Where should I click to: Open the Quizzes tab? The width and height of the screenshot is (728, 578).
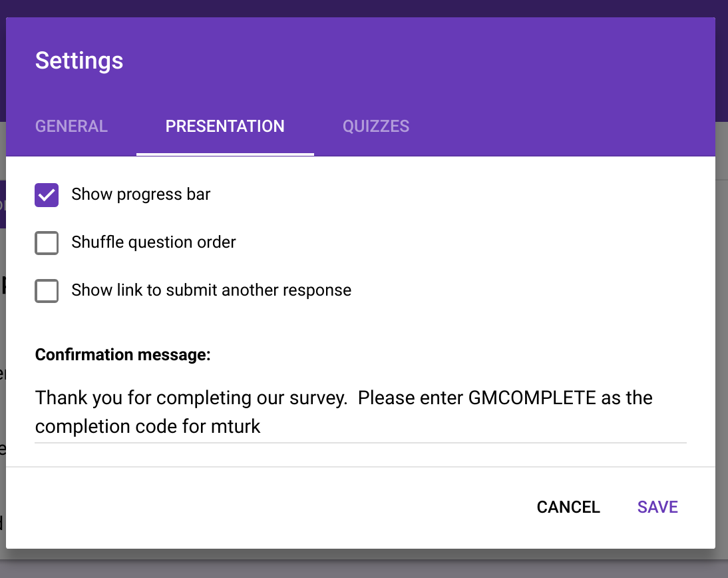376,127
